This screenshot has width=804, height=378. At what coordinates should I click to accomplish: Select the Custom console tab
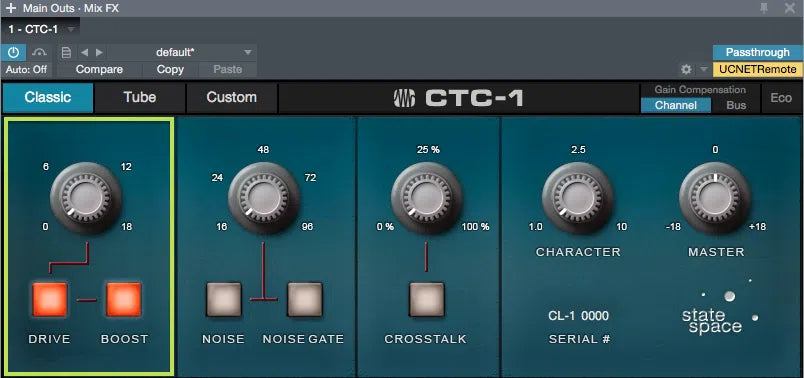pos(232,97)
